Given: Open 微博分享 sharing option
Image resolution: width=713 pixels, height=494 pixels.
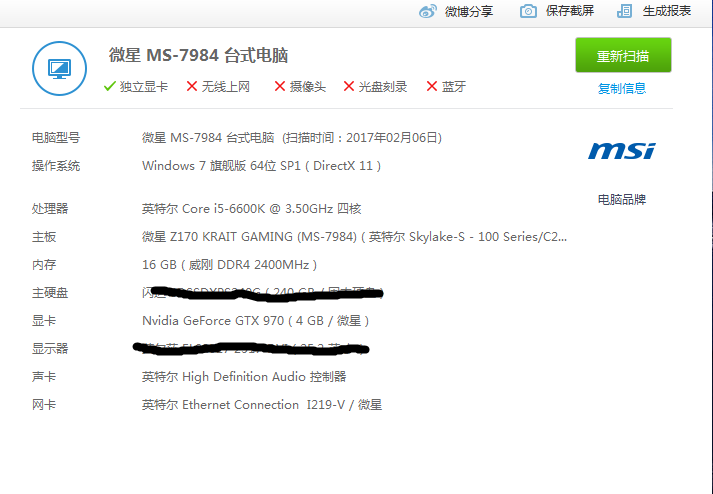Looking at the screenshot, I should tap(469, 11).
